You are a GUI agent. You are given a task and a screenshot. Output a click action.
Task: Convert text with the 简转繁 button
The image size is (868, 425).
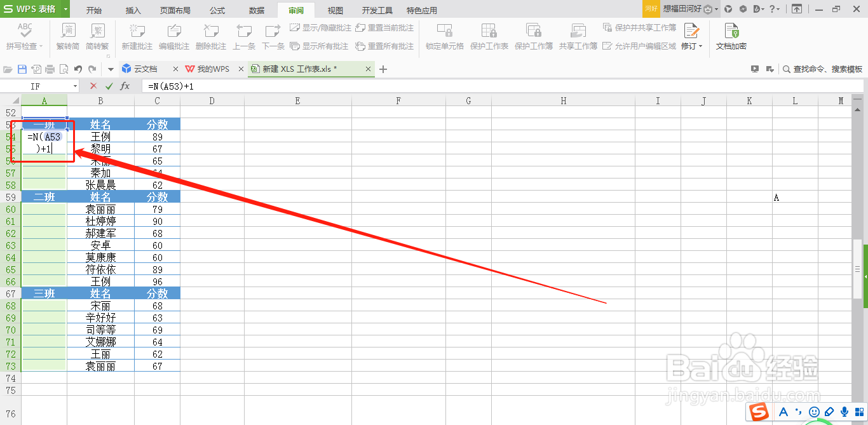[x=97, y=36]
